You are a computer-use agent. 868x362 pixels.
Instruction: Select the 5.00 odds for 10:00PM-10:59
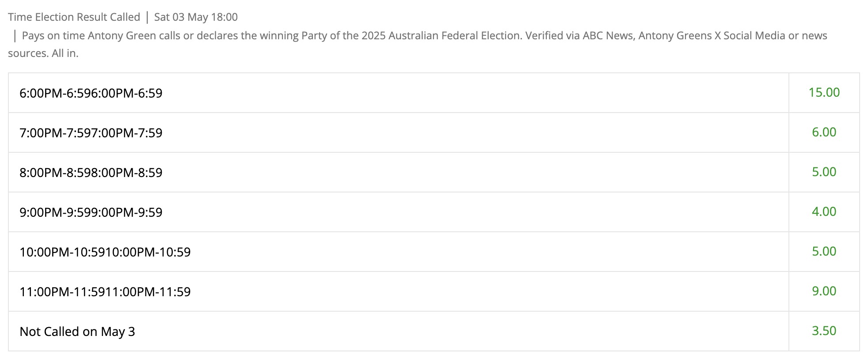coord(824,252)
